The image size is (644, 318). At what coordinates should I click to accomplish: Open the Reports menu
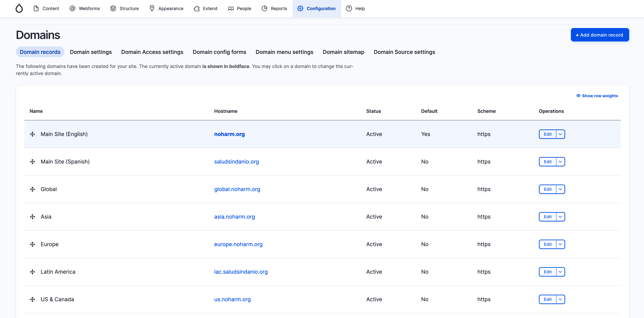(274, 9)
